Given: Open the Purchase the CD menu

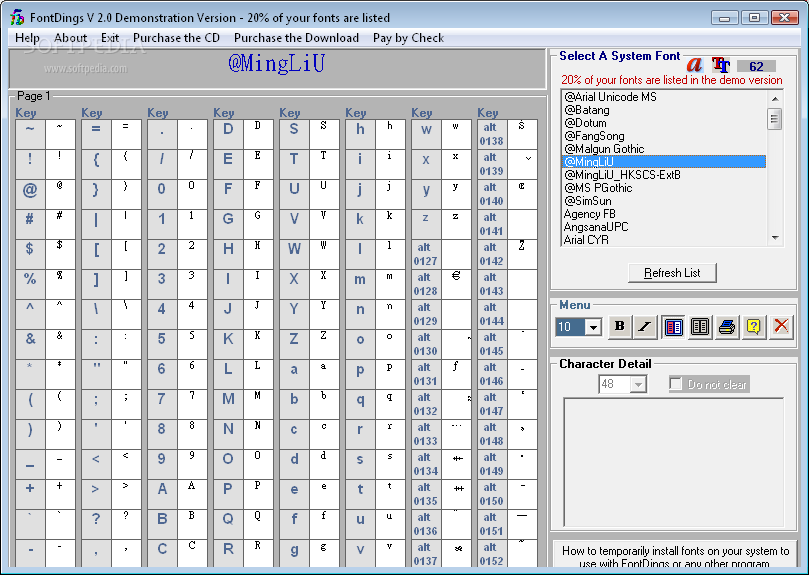Looking at the screenshot, I should [176, 38].
